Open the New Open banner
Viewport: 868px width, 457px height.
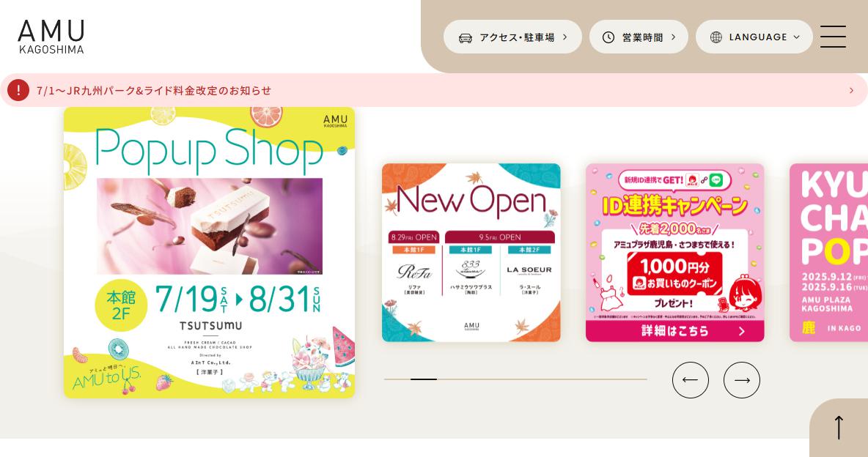[471, 252]
